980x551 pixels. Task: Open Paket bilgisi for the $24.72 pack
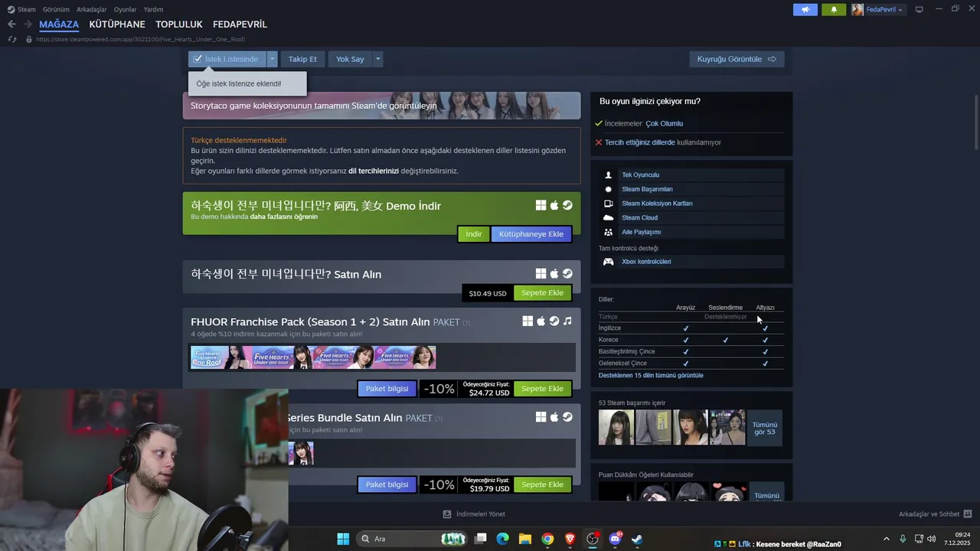387,389
